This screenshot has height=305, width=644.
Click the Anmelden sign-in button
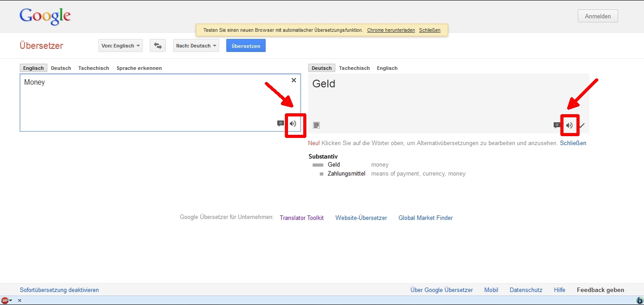pyautogui.click(x=598, y=16)
